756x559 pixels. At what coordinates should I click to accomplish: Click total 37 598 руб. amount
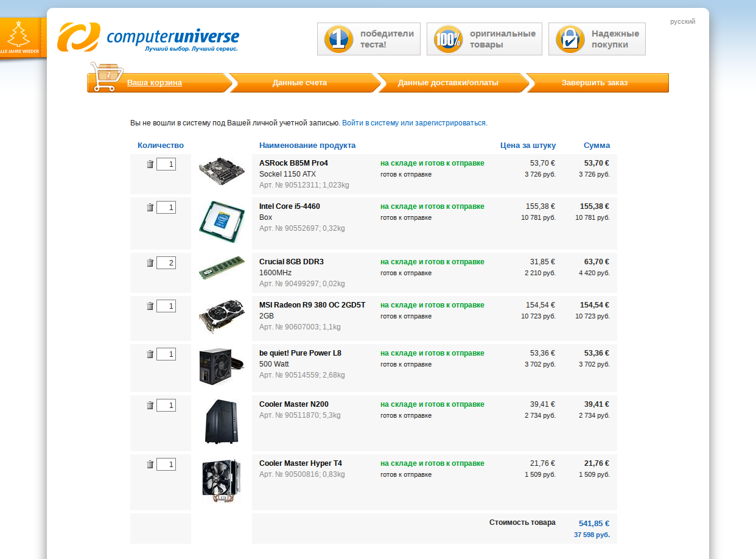pos(592,535)
